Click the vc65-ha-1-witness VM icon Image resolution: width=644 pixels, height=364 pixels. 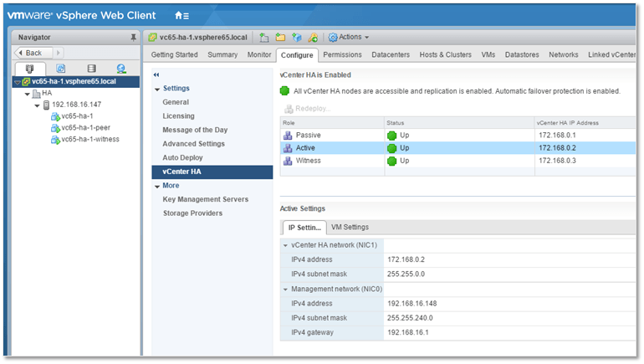[55, 140]
